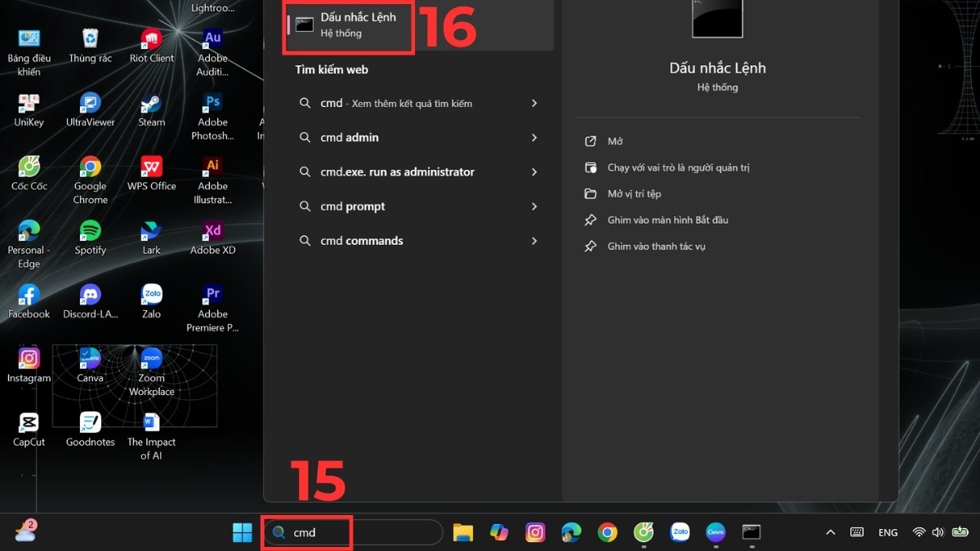Open the Riot Client desktop shortcut
The width and height of the screenshot is (980, 551).
pyautogui.click(x=151, y=41)
